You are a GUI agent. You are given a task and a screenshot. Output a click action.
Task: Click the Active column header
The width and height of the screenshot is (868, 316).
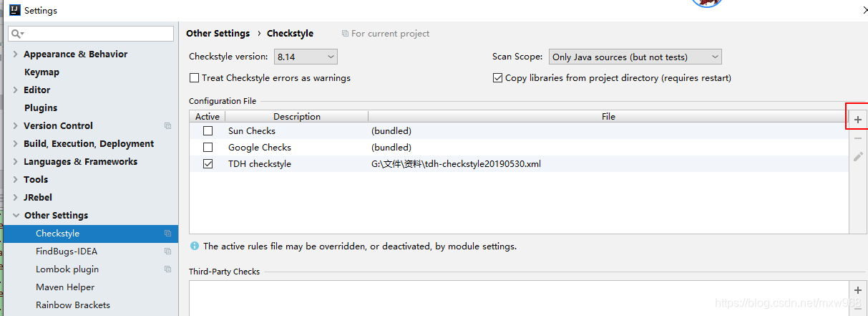click(208, 116)
